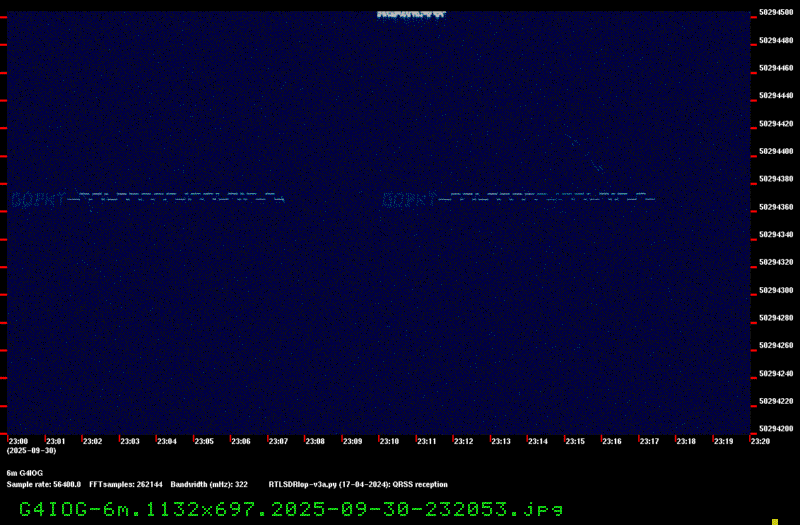Select the 50294480 frequency label

point(776,40)
